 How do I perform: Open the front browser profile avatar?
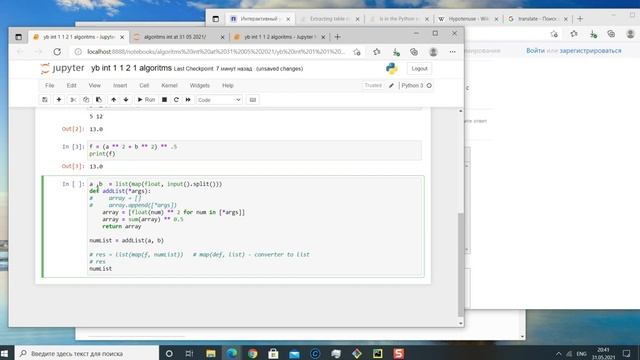pos(433,52)
